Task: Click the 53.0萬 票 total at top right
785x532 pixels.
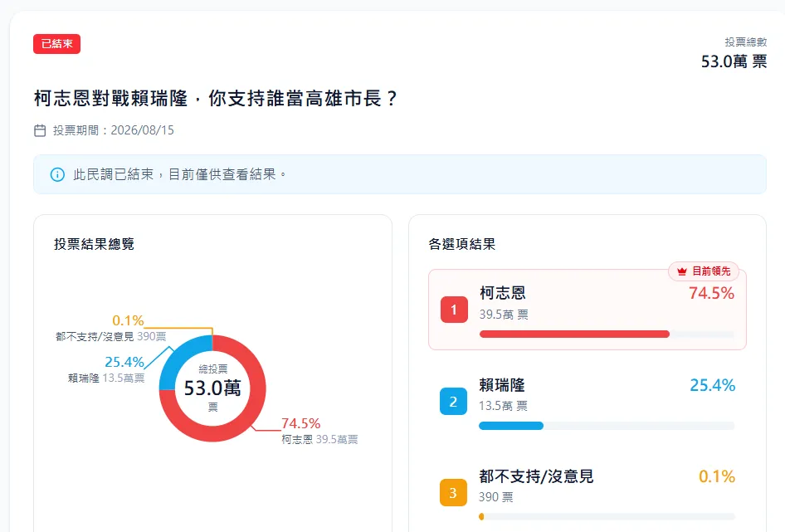Action: click(x=734, y=61)
